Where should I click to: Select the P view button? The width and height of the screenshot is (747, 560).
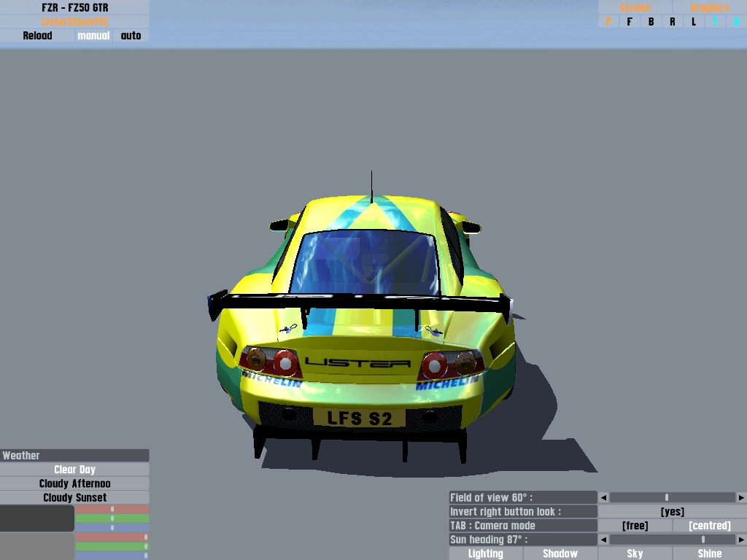tap(608, 21)
